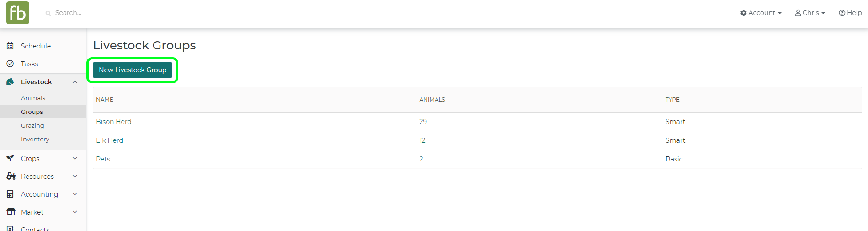
Task: Click the 29 animals count link
Action: pos(423,122)
